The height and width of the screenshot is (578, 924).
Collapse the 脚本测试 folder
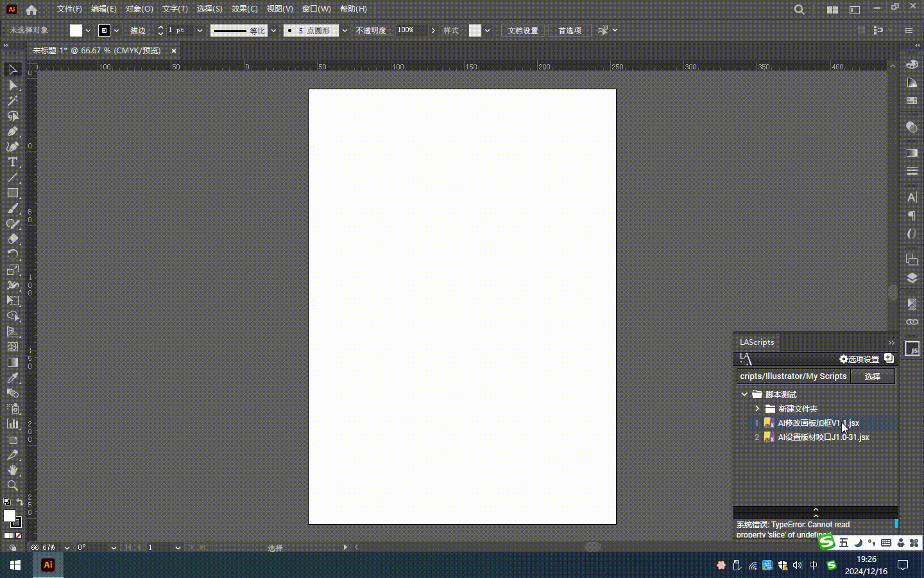tap(744, 394)
